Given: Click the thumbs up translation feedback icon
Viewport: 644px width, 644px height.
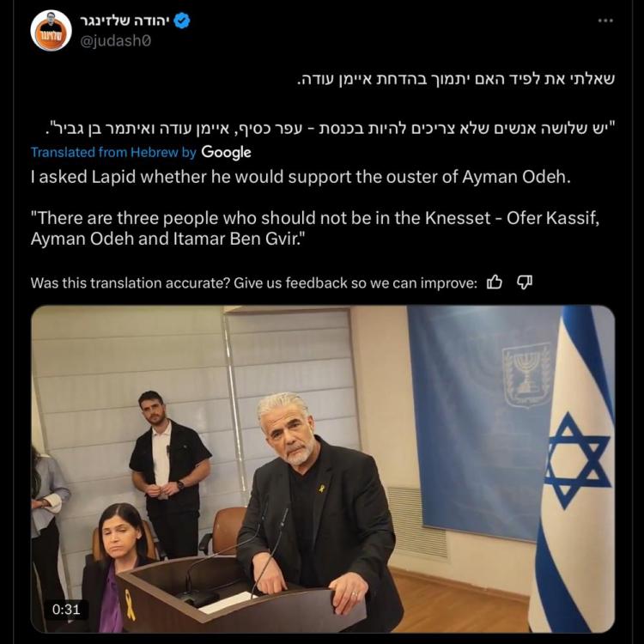Looking at the screenshot, I should 494,283.
